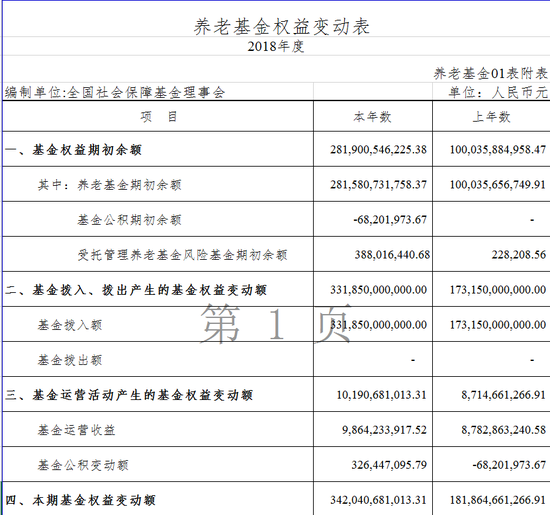Select the 养老基金01表附表 label
Screen dimensions: 550x515
[490, 73]
